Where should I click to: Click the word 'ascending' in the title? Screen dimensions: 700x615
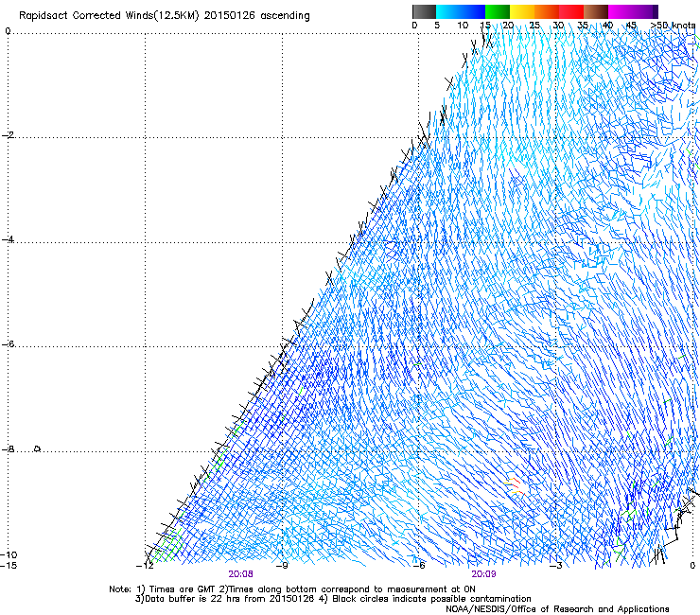[285, 16]
